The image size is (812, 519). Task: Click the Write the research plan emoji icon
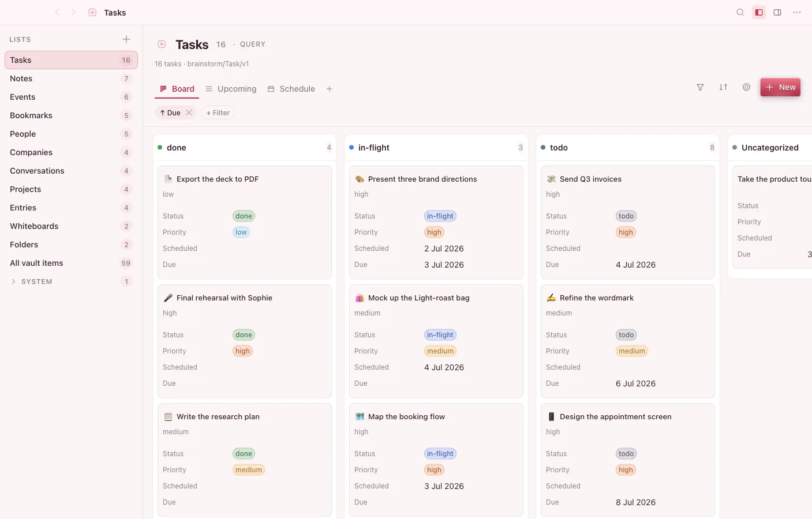pos(168,416)
